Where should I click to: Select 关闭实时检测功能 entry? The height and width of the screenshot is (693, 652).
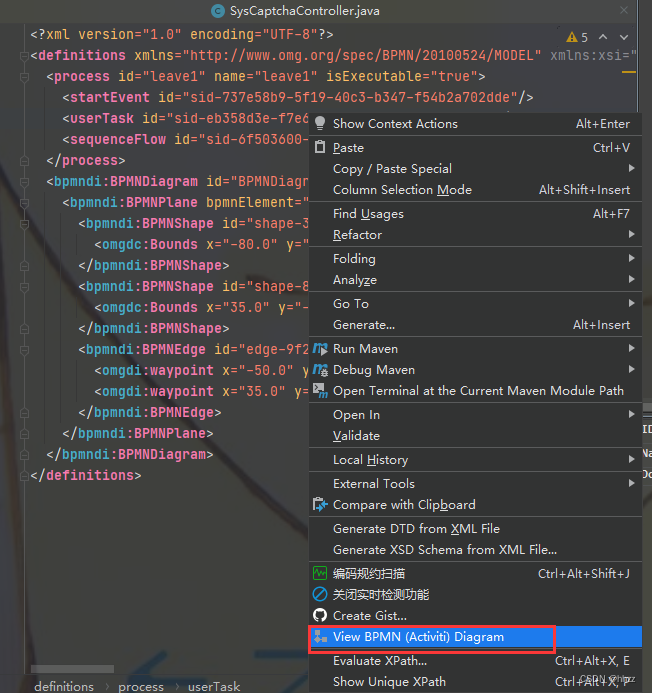click(x=475, y=594)
